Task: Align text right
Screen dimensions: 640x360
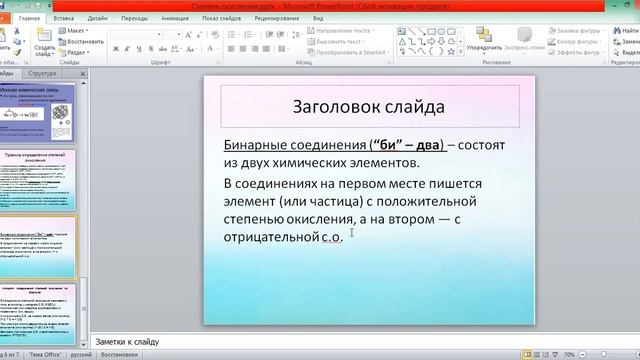Action: (x=255, y=49)
